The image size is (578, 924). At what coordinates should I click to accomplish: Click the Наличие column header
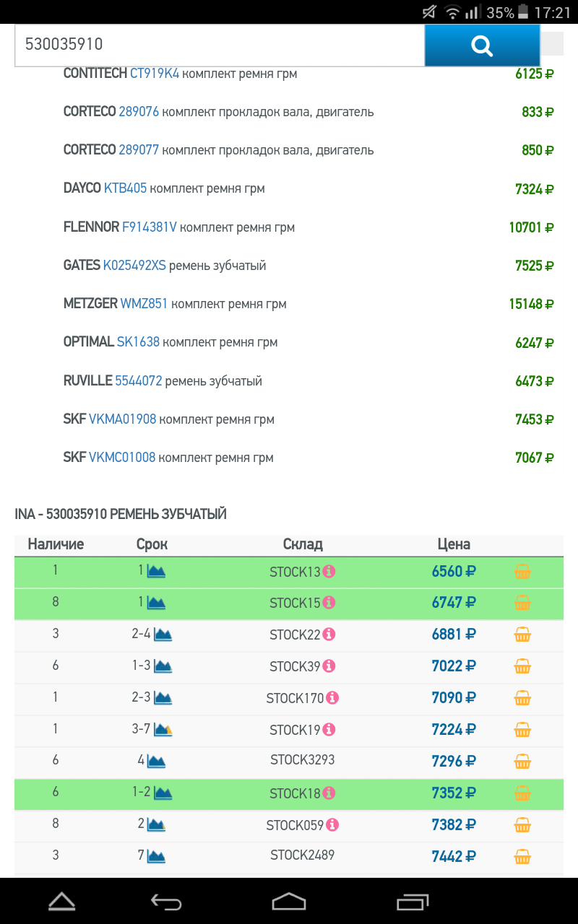(x=56, y=544)
